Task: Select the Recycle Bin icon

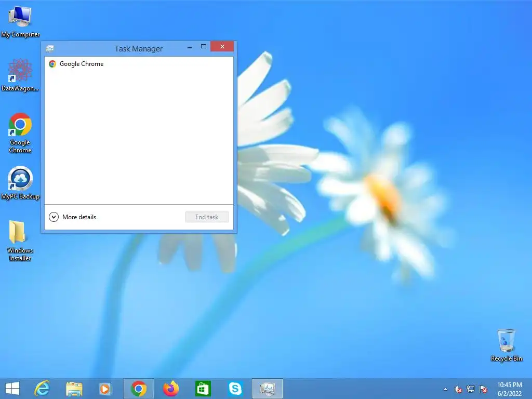Action: [506, 345]
